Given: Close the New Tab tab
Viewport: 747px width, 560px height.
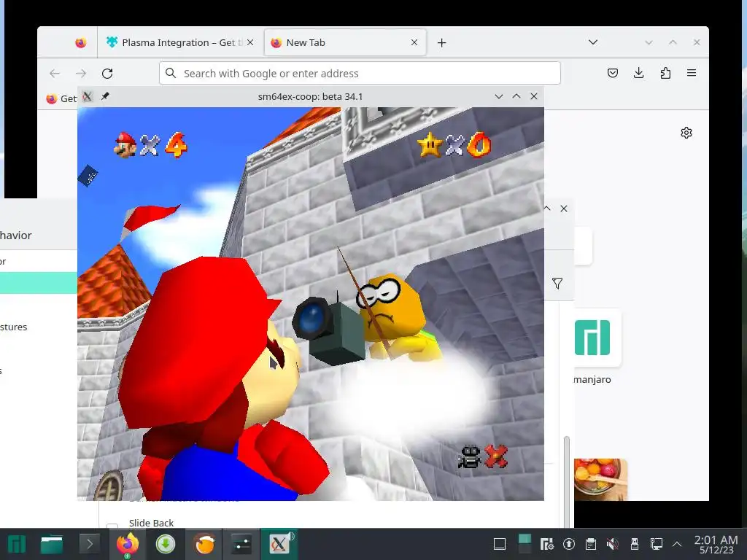Looking at the screenshot, I should tap(414, 42).
